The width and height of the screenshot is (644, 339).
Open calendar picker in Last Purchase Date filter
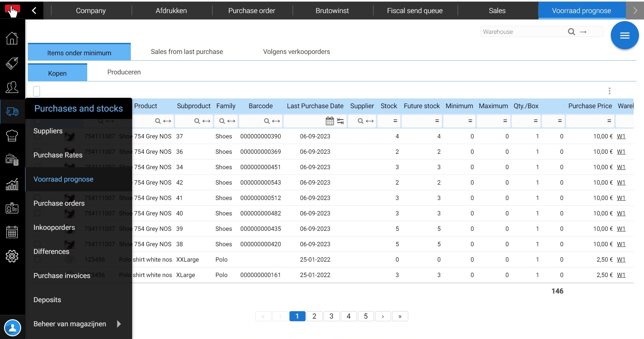(x=330, y=121)
